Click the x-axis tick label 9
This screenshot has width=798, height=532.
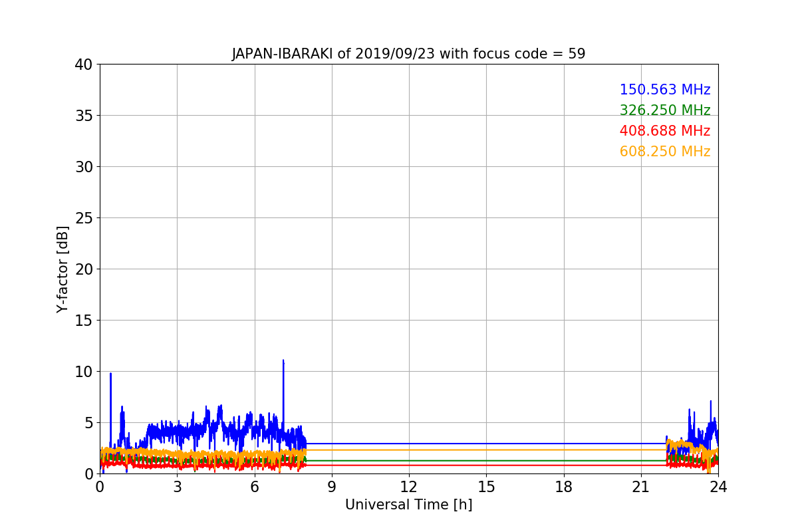[332, 487]
